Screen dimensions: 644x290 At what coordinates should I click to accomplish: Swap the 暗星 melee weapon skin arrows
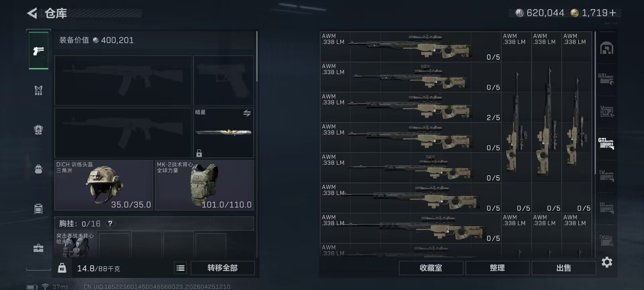(x=247, y=113)
